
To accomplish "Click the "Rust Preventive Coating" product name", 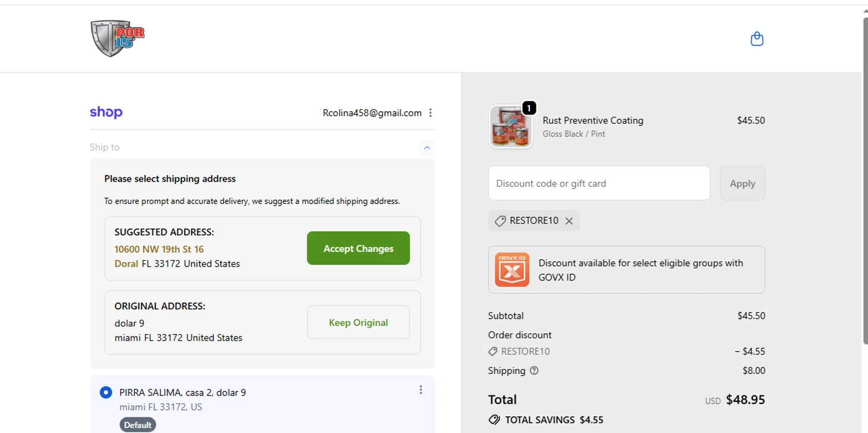I will (593, 120).
